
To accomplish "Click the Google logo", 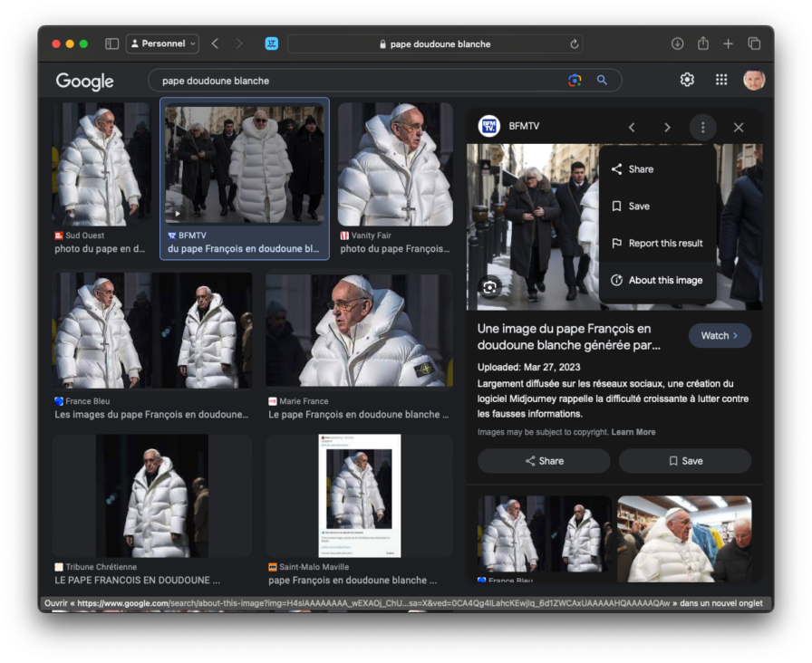I will coord(85,82).
